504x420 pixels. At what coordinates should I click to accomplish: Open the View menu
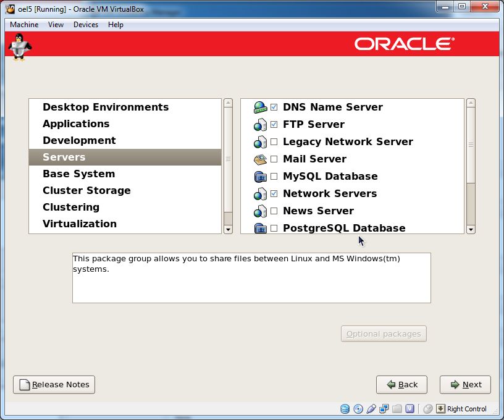[56, 25]
